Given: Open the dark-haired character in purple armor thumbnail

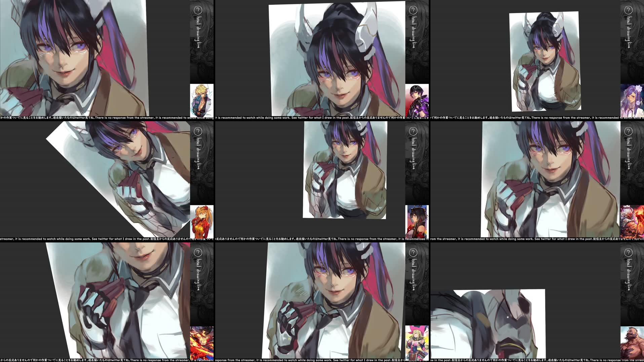Looking at the screenshot, I should (x=417, y=100).
